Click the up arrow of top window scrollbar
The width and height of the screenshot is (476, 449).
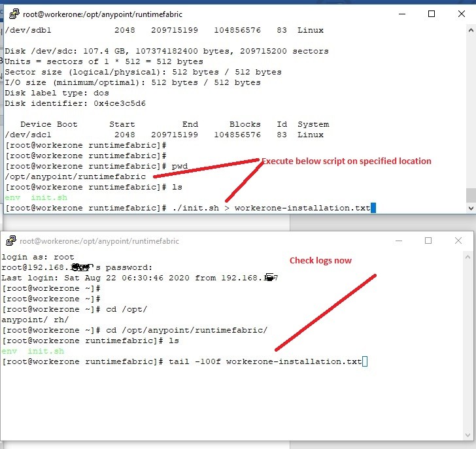[471, 30]
